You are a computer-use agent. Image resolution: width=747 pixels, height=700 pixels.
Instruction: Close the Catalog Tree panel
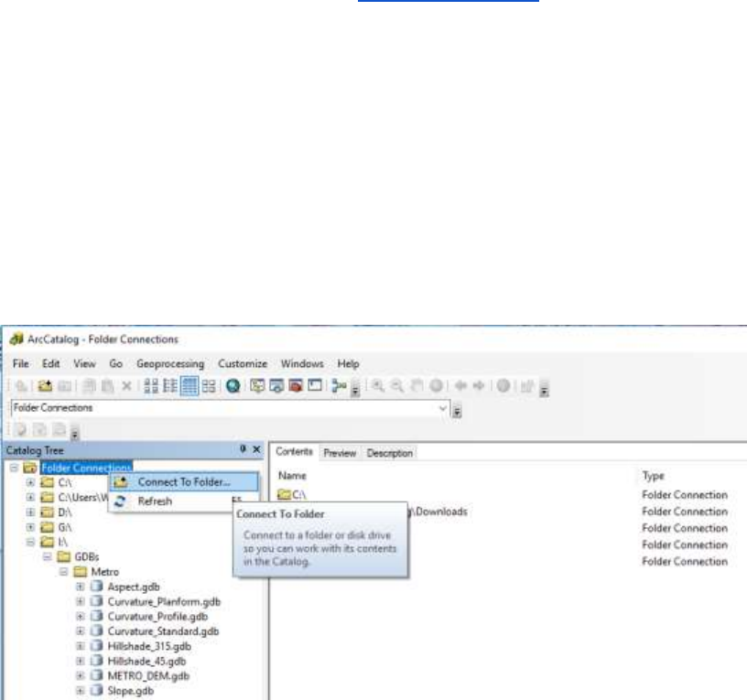tap(256, 449)
